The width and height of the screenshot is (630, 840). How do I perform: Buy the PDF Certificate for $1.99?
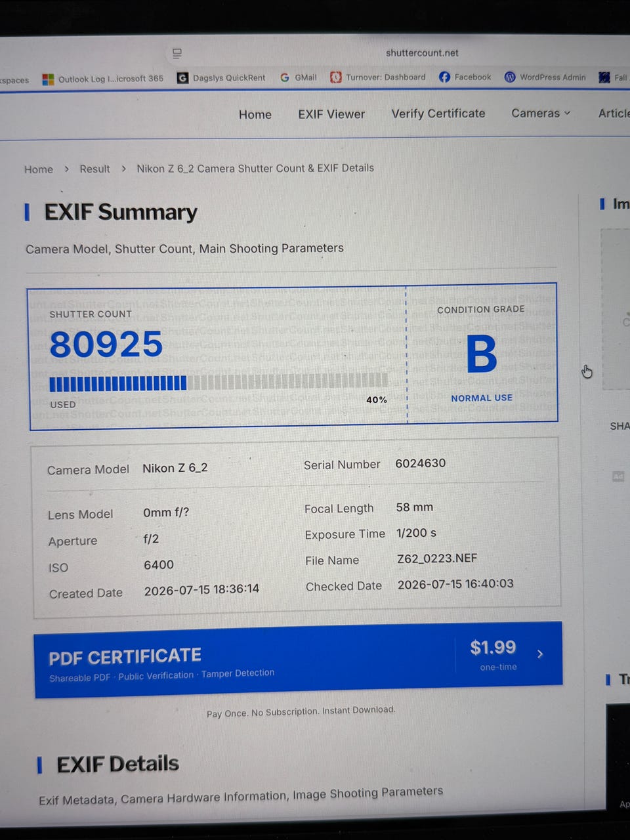pos(298,660)
